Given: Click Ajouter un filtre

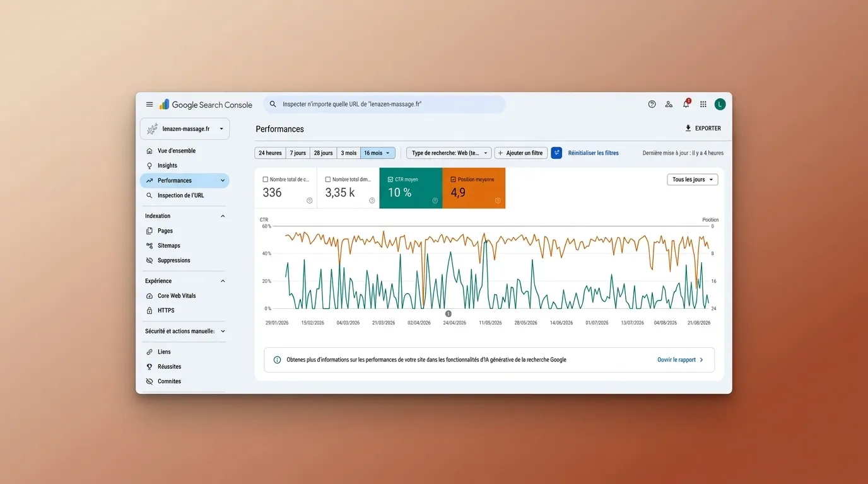Looking at the screenshot, I should tap(521, 153).
